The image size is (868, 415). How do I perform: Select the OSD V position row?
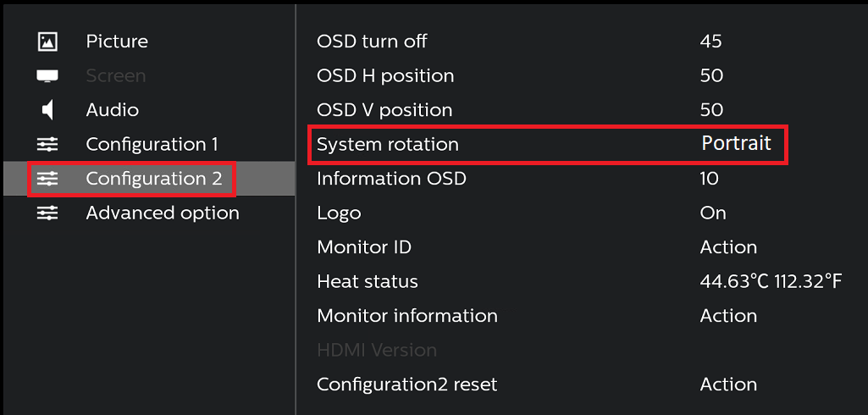pyautogui.click(x=384, y=110)
